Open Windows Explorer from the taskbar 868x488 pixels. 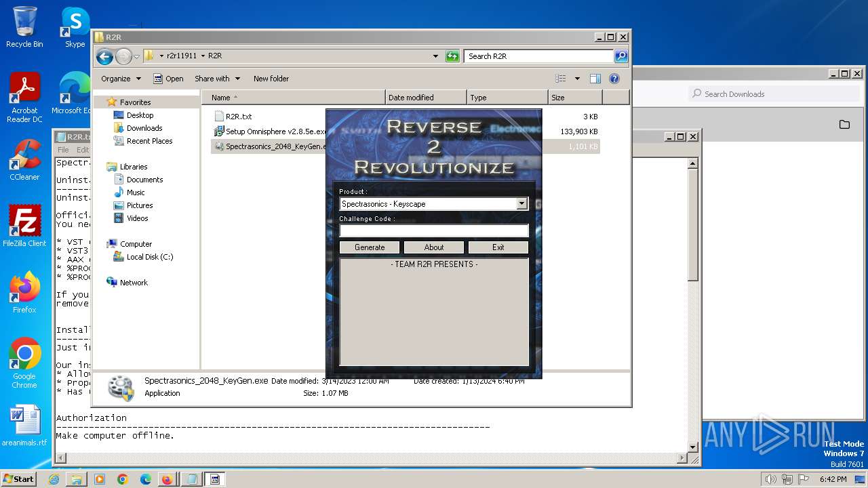click(x=77, y=479)
